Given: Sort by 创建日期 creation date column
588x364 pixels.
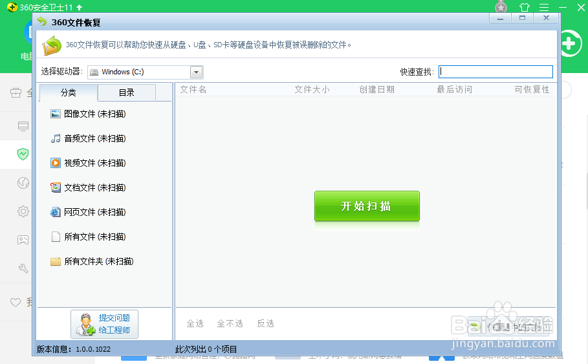Looking at the screenshot, I should pyautogui.click(x=377, y=90).
